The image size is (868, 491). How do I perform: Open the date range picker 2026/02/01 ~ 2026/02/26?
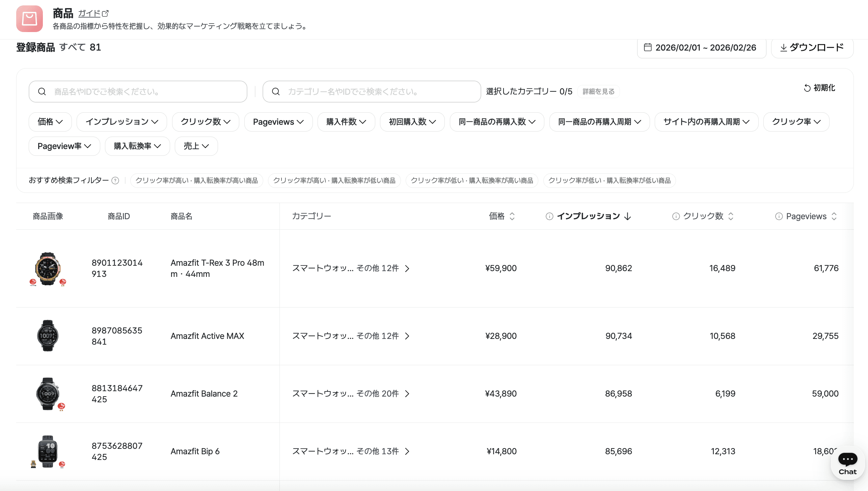(x=701, y=48)
